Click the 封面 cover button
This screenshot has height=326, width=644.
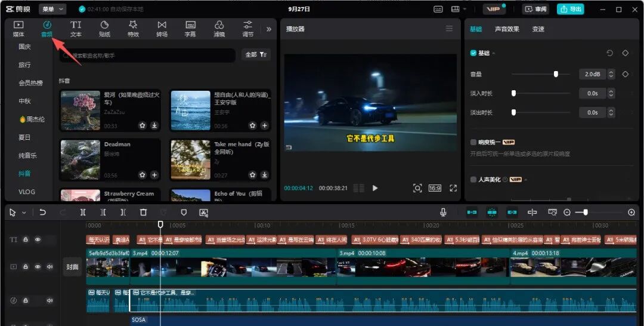click(72, 267)
